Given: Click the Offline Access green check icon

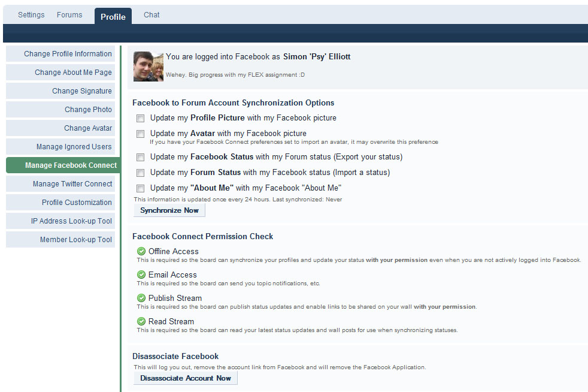Looking at the screenshot, I should (141, 252).
